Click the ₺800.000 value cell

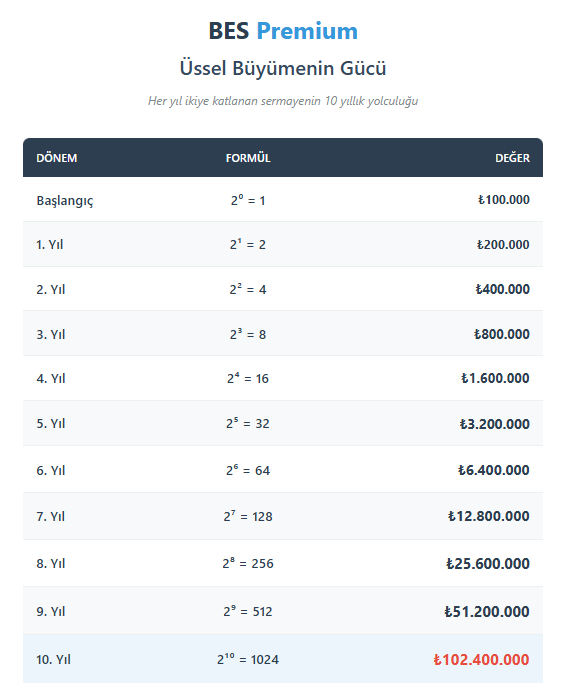(x=502, y=334)
